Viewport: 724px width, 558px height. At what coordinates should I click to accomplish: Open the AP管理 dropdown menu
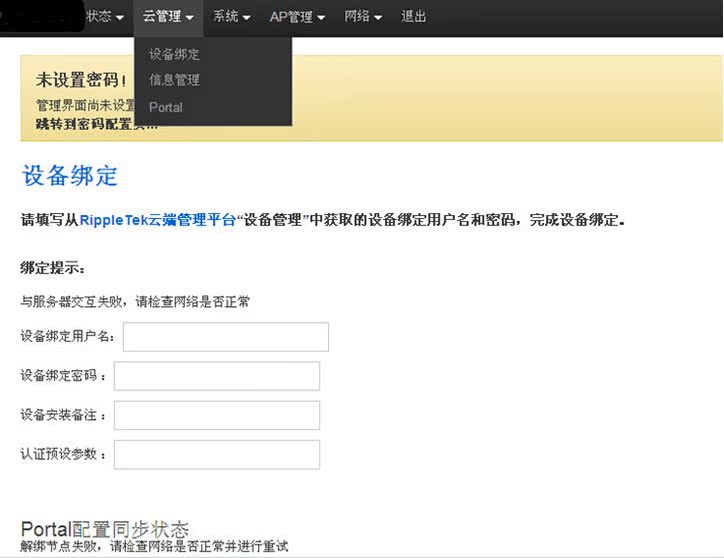click(x=297, y=17)
